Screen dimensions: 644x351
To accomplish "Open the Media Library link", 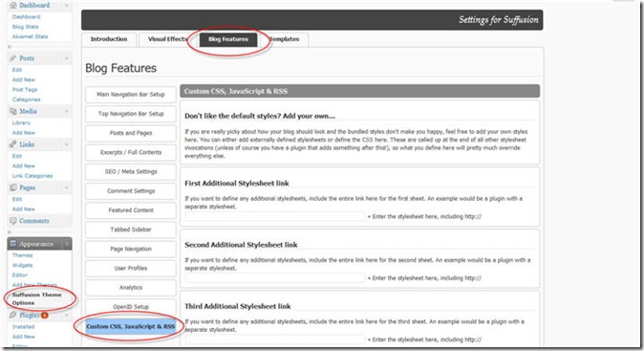I will [21, 122].
